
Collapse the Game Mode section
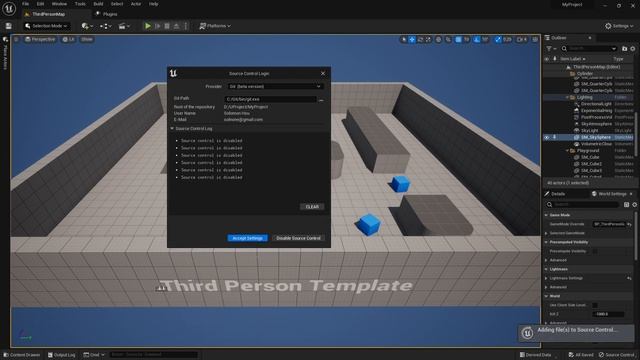tap(546, 215)
